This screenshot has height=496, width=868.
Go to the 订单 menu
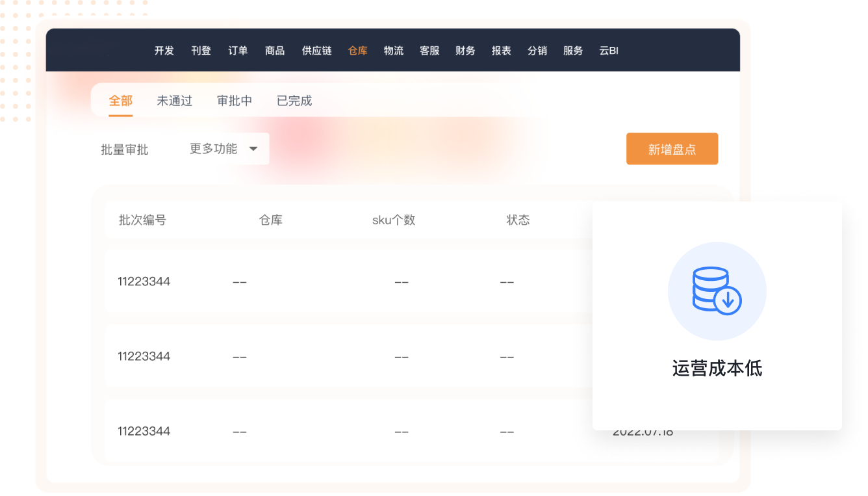click(x=238, y=51)
